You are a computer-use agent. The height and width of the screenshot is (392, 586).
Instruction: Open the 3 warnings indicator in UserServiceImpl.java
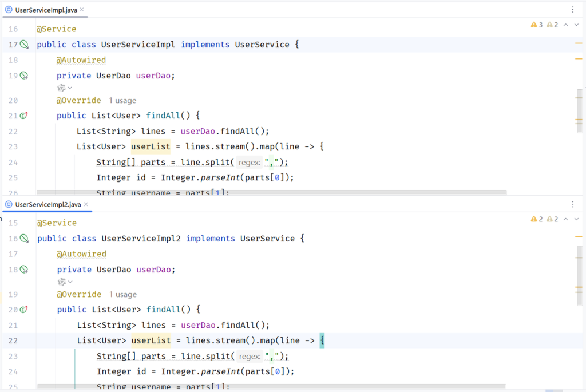click(x=537, y=25)
